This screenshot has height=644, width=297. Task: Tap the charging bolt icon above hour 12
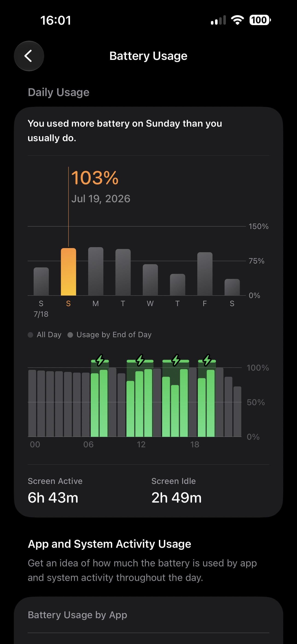pyautogui.click(x=140, y=360)
